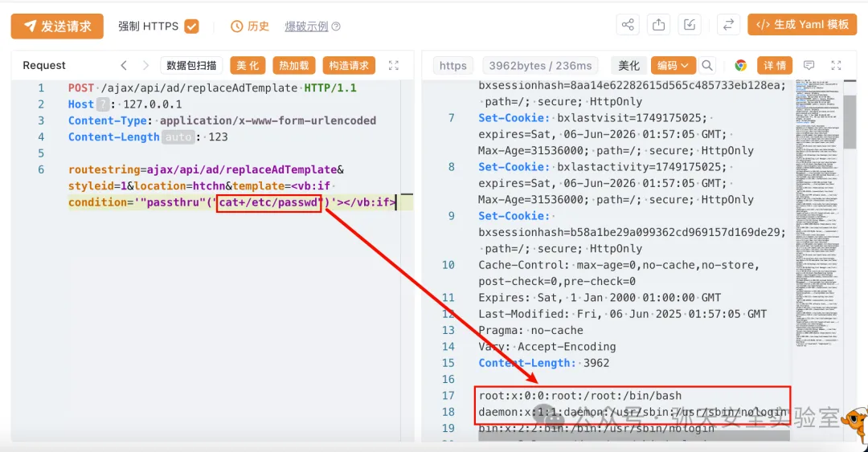Click the Pragma: no-cache response line
This screenshot has height=452, width=868.
pyautogui.click(x=531, y=330)
